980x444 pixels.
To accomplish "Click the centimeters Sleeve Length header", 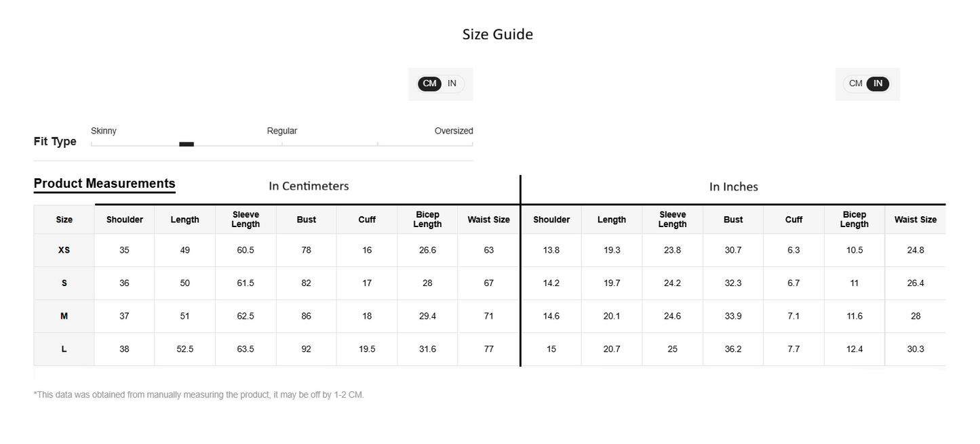I will pyautogui.click(x=246, y=220).
